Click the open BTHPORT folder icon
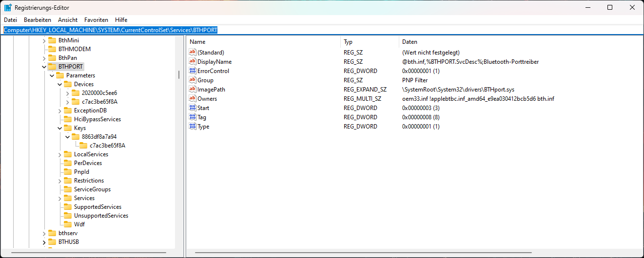The height and width of the screenshot is (258, 644). [x=52, y=67]
